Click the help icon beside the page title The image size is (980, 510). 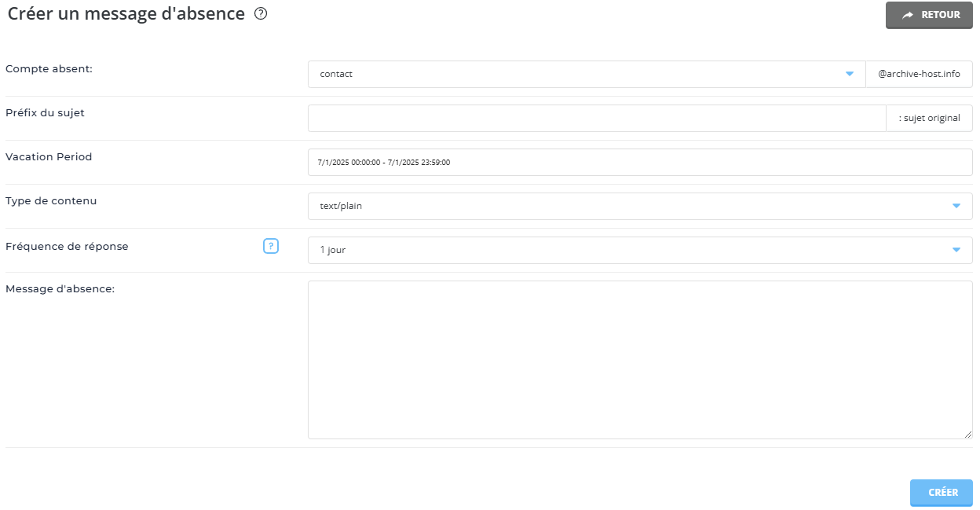(261, 14)
